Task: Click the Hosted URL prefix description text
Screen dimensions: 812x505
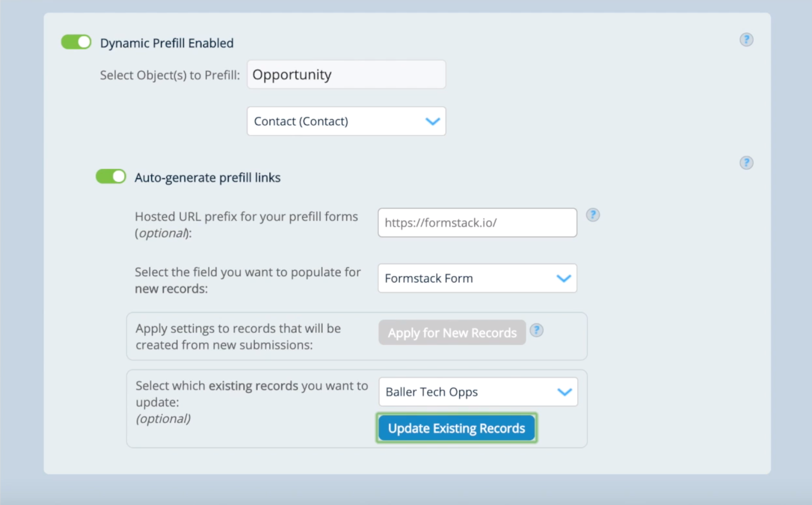Action: pos(246,224)
